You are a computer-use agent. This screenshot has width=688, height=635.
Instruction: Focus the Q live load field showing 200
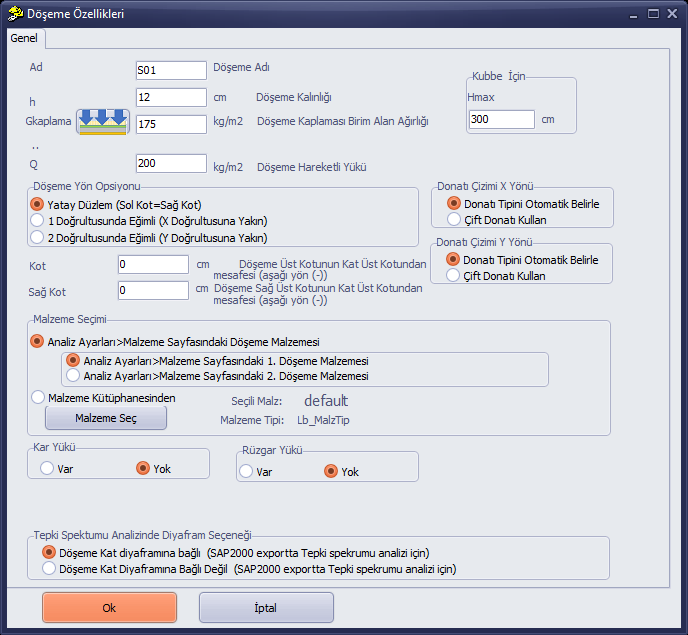click(171, 163)
